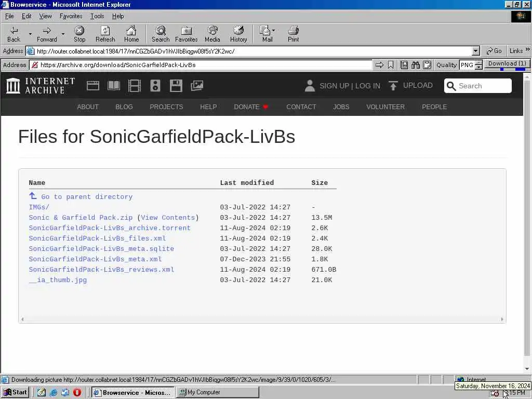Screen dimensions: 532x399
Task: Click the UPLOAD link
Action: [410, 86]
